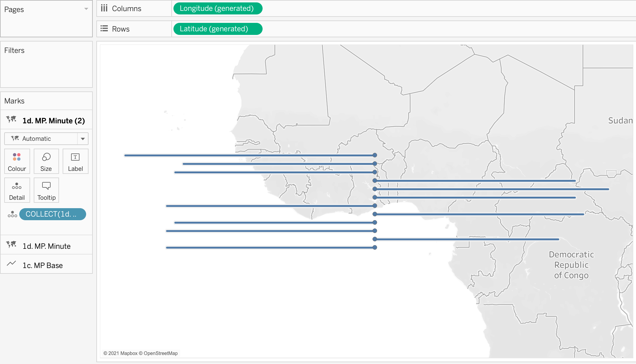Expand the 1c. MP Base marks layer
Screen dimensions: 636x364
click(42, 265)
